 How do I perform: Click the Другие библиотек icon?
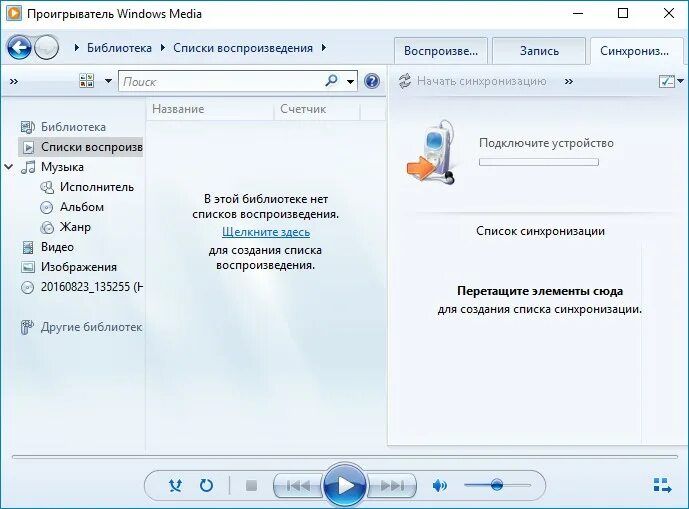tap(27, 327)
